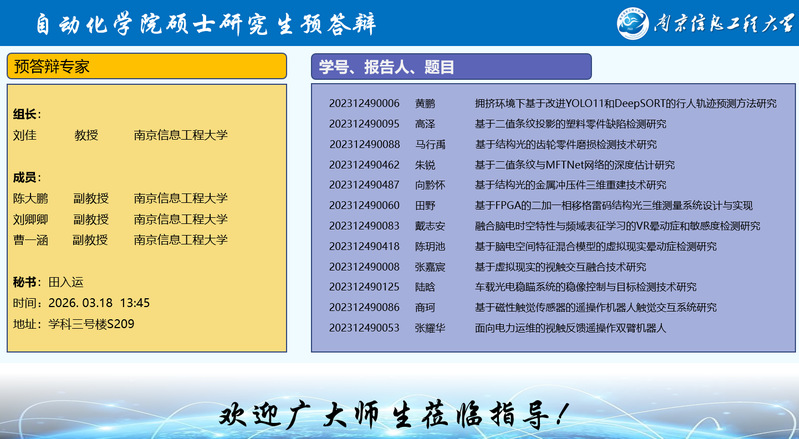
Task: Click presenter name 高泽
Action: point(425,124)
